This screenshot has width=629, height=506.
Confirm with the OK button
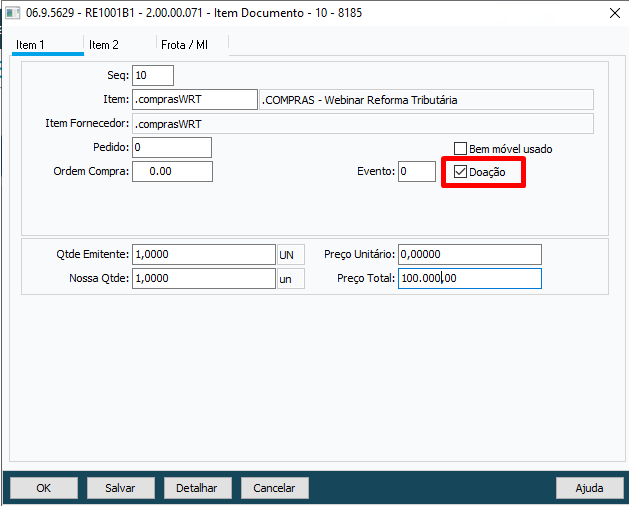44,488
